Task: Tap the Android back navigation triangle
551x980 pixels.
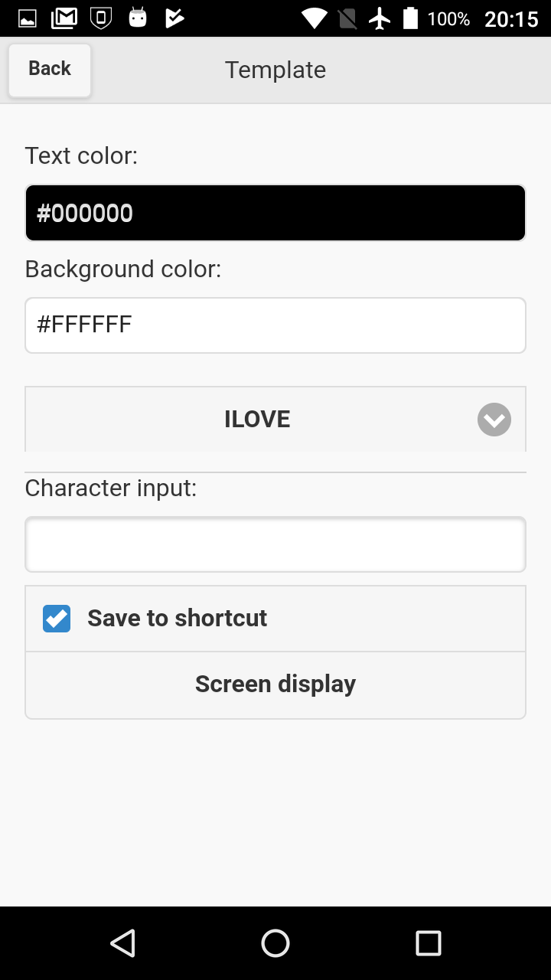Action: click(x=122, y=943)
